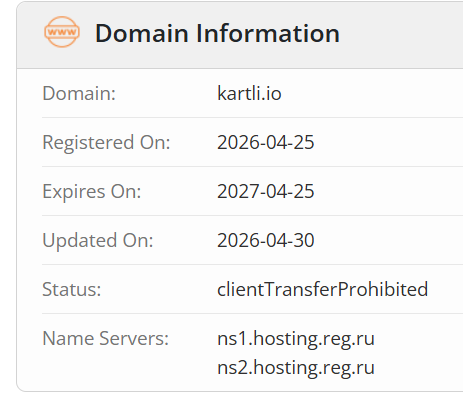Select ns1.hosting.reg.ru name server
The height and width of the screenshot is (395, 463).
point(296,339)
